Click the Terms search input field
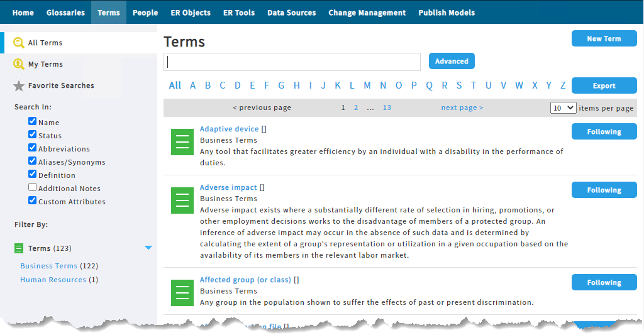 [x=292, y=62]
